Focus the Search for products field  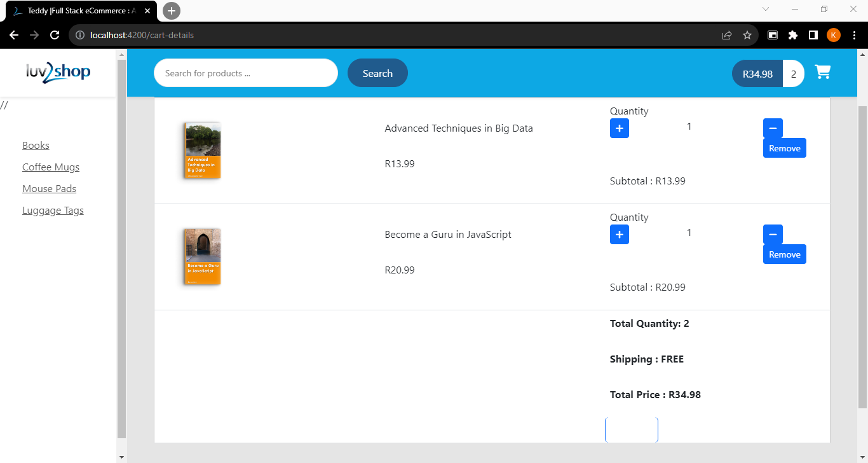[245, 73]
